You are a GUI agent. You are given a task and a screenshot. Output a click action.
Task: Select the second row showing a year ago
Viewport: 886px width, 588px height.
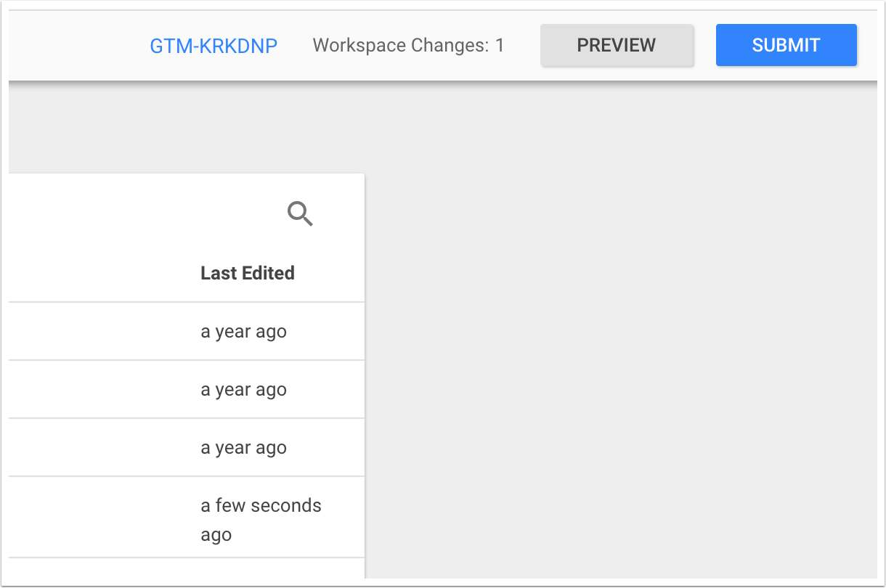[x=243, y=389]
